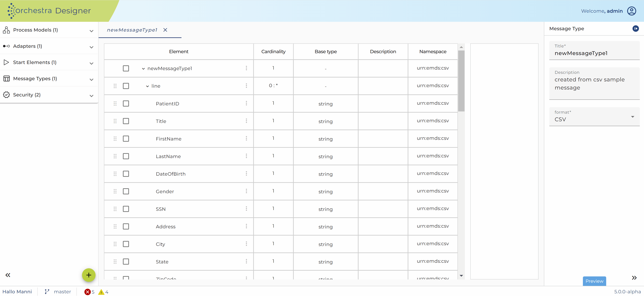Click the Message Type panel toggle icon
644x296 pixels.
[636, 29]
